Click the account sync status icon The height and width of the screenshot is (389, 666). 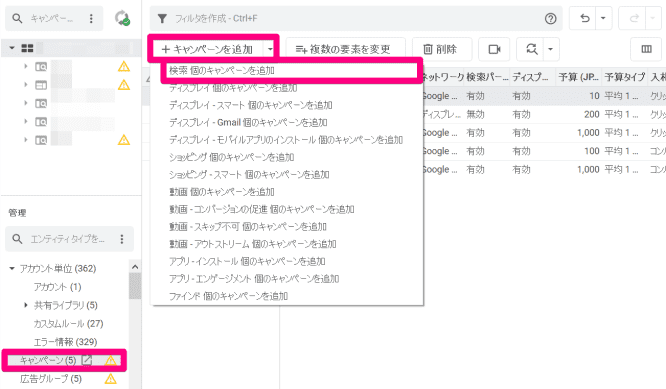(122, 18)
